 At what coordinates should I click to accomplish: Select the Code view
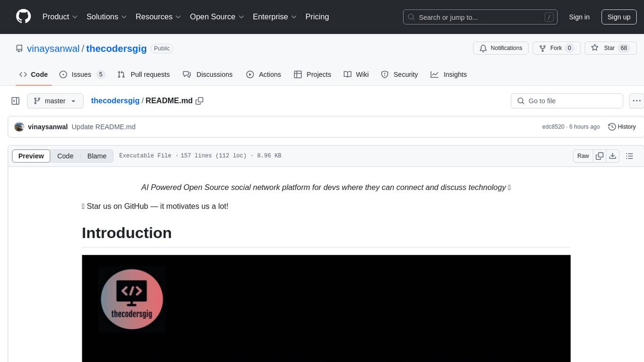point(65,156)
